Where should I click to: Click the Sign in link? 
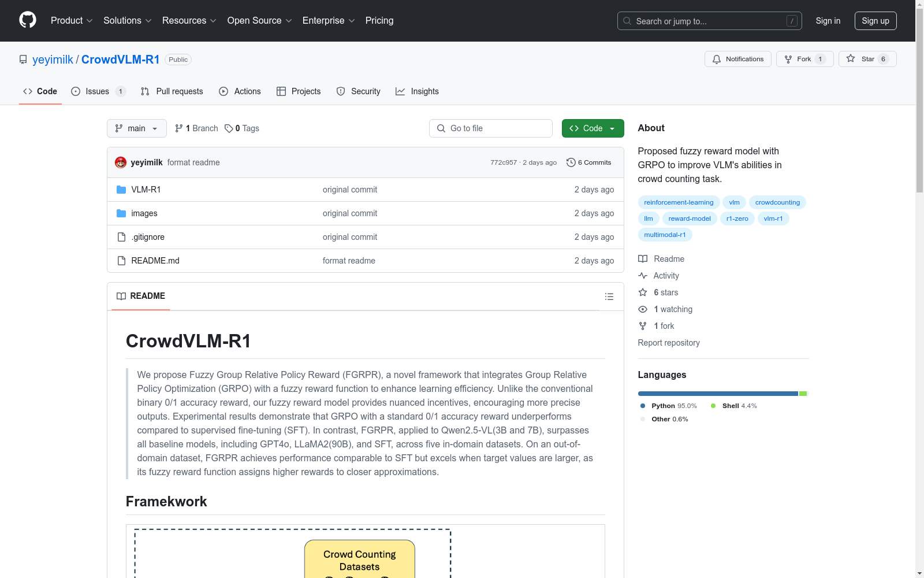pyautogui.click(x=828, y=21)
